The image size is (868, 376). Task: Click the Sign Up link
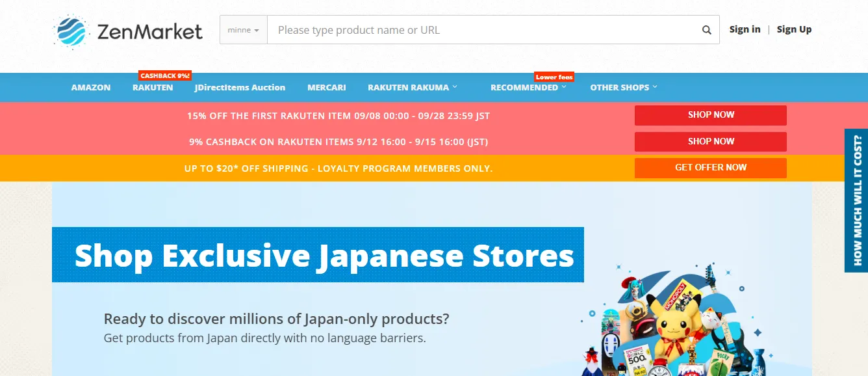click(794, 29)
